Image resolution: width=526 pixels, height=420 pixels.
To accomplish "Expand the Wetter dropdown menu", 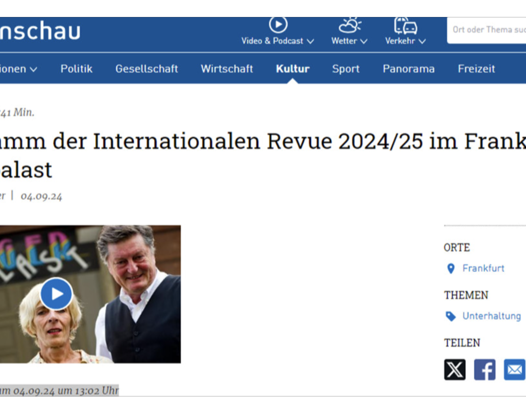I will (349, 41).
